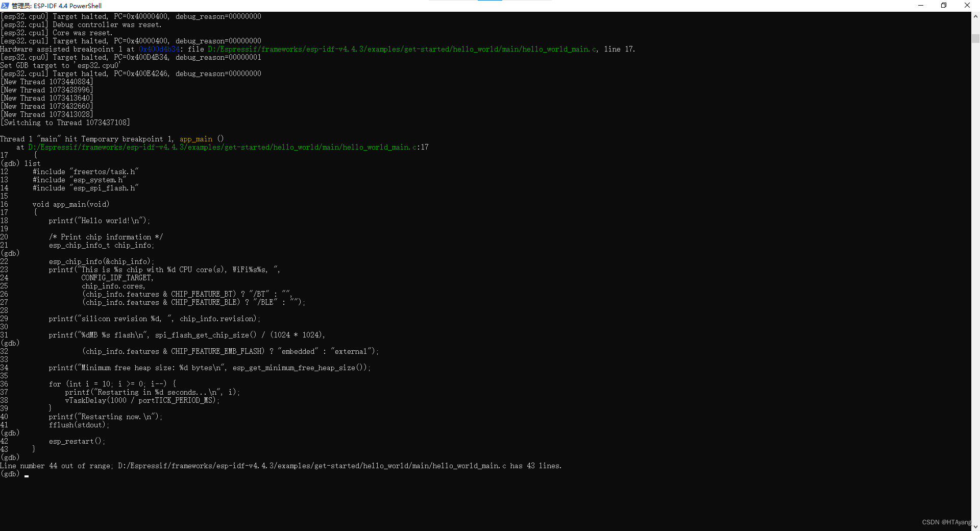Click '[New Thread 1073438996]' line
The width and height of the screenshot is (980, 531).
(47, 90)
